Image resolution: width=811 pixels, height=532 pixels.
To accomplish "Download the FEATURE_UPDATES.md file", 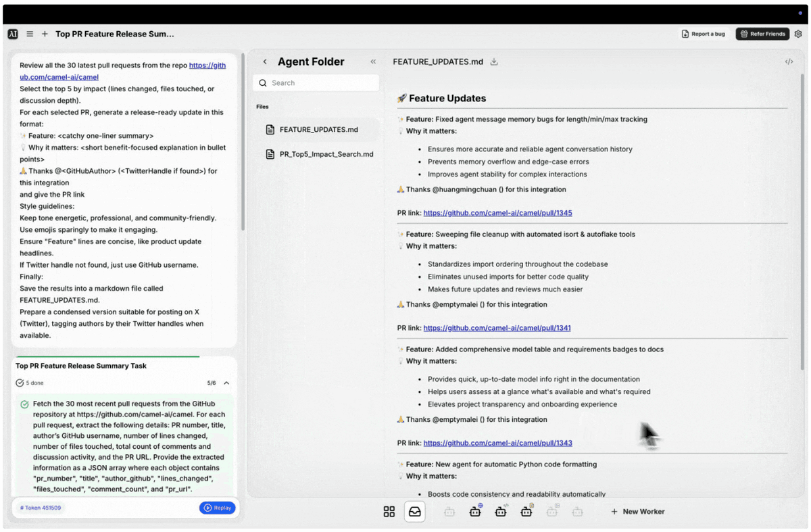I will [494, 62].
